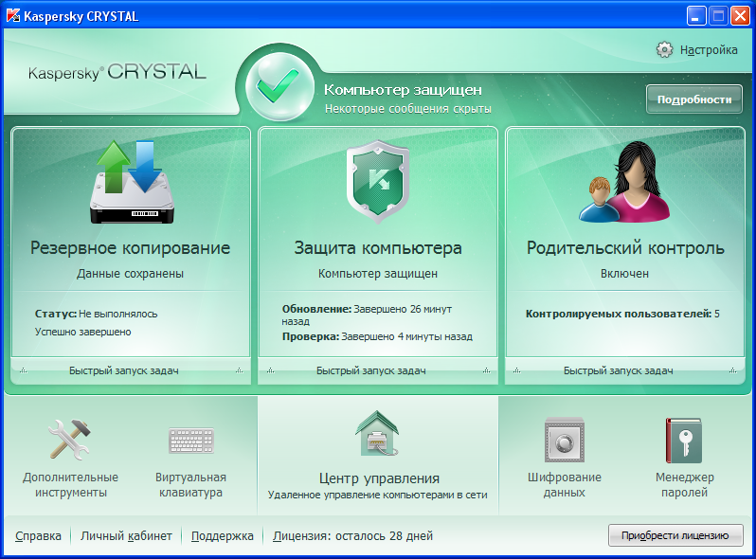Launch the virtual keyboard icon
The image size is (756, 559).
[191, 441]
